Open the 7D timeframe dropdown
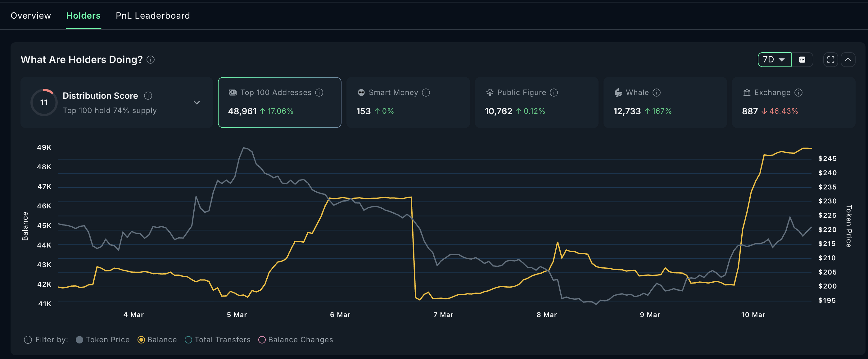868x359 pixels. (x=774, y=60)
